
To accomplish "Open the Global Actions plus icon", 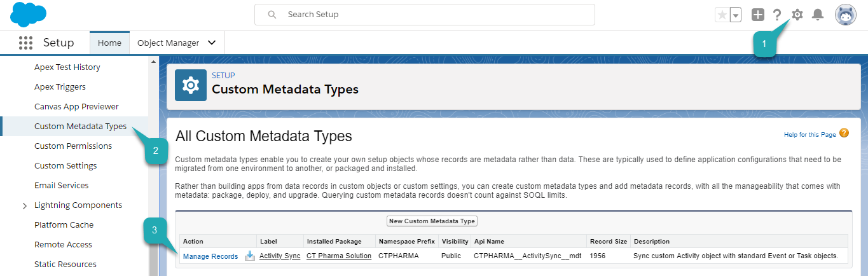I will [757, 15].
